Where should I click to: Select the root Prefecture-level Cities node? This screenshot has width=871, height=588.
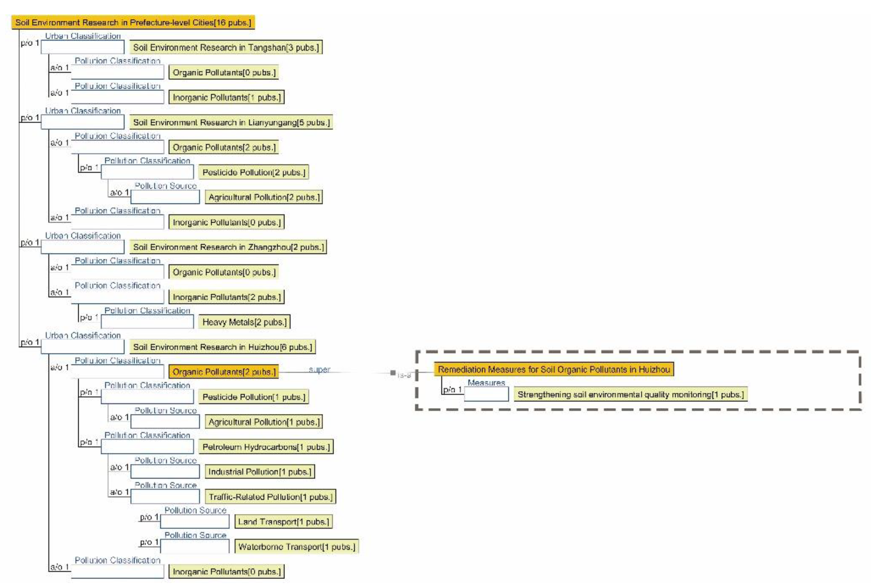pos(133,22)
